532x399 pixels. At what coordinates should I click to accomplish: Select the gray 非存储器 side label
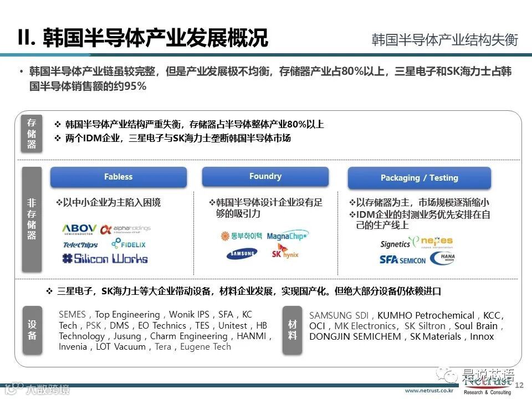32,219
